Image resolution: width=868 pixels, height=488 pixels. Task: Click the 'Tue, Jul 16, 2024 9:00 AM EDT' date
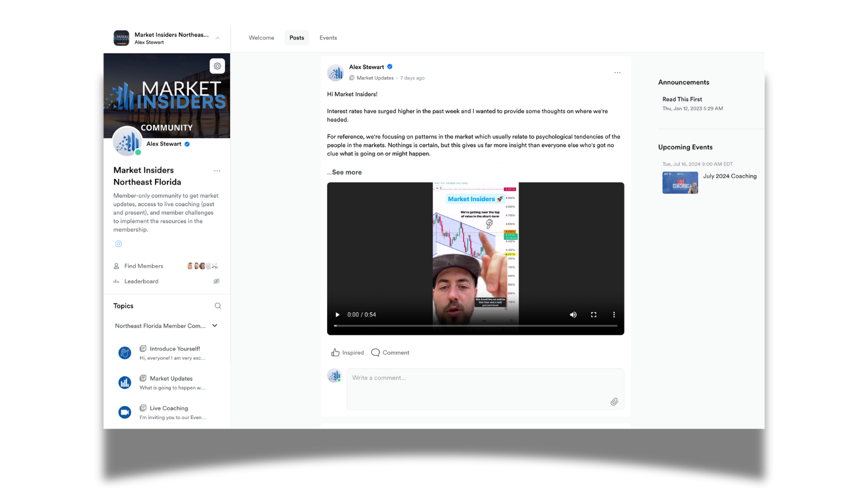(698, 164)
